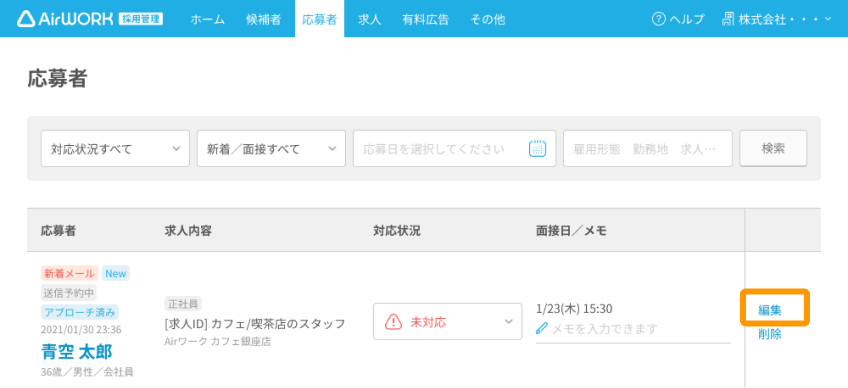Expand the 新着／面接すべて filter dropdown

point(271,148)
